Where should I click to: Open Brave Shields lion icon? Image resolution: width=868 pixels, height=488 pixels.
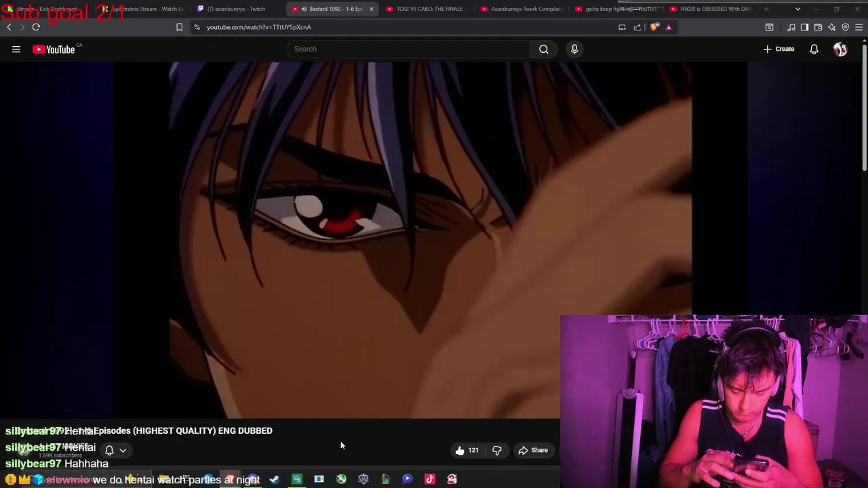(654, 27)
